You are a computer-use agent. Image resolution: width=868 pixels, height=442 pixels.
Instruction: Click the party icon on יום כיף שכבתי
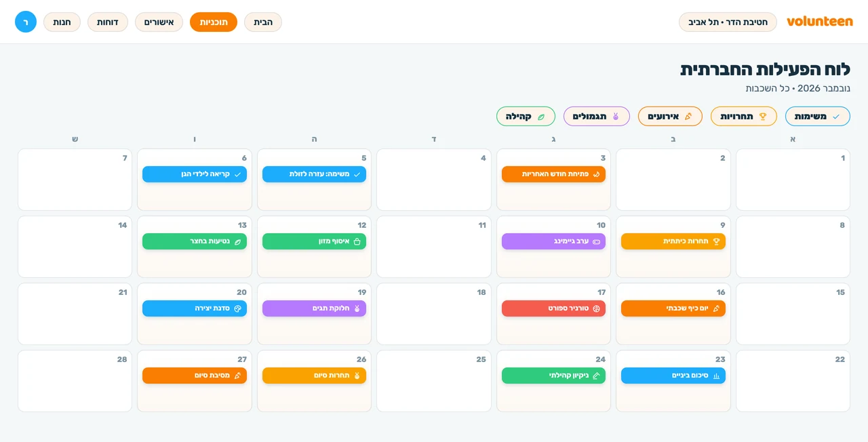pos(716,308)
